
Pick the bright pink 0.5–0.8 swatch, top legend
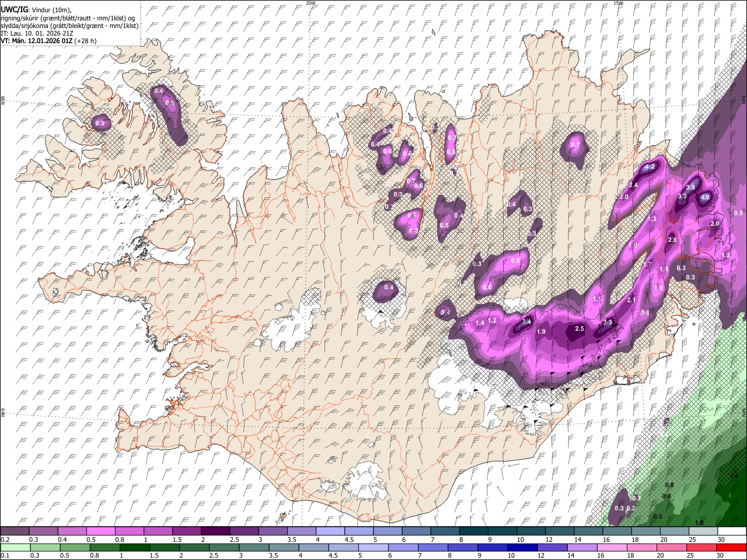101,531
